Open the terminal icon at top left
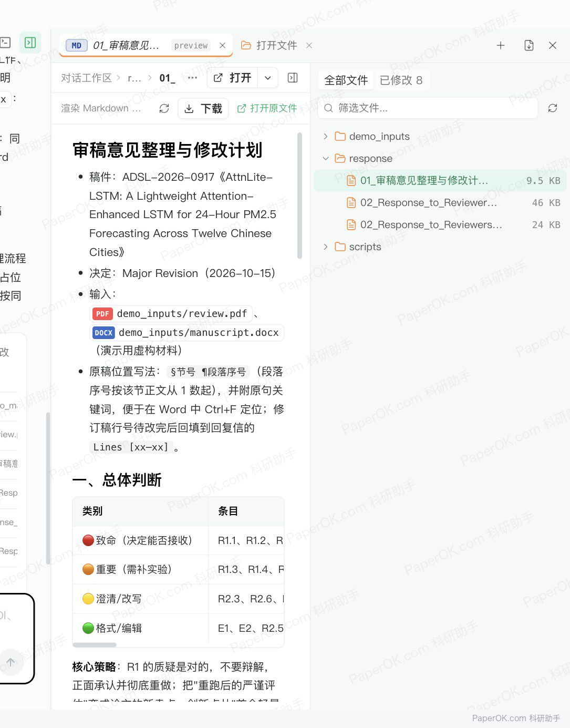Image resolution: width=570 pixels, height=728 pixels. [x=5, y=43]
